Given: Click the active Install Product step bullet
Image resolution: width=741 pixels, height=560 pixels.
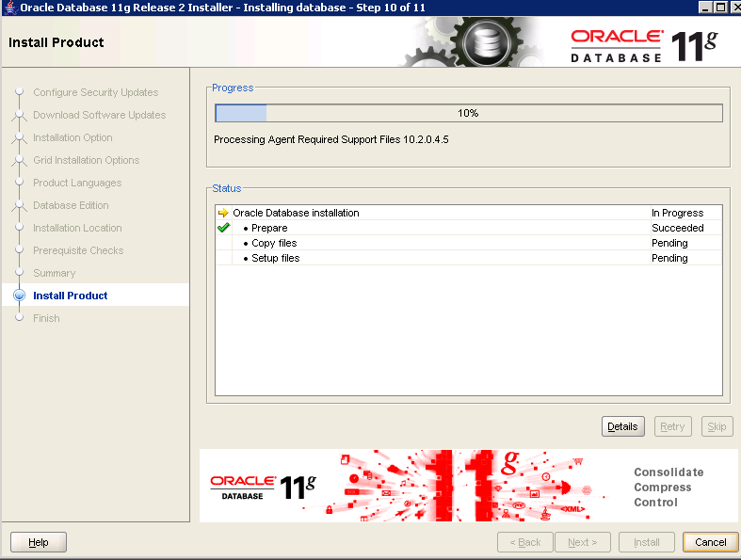Looking at the screenshot, I should point(20,296).
